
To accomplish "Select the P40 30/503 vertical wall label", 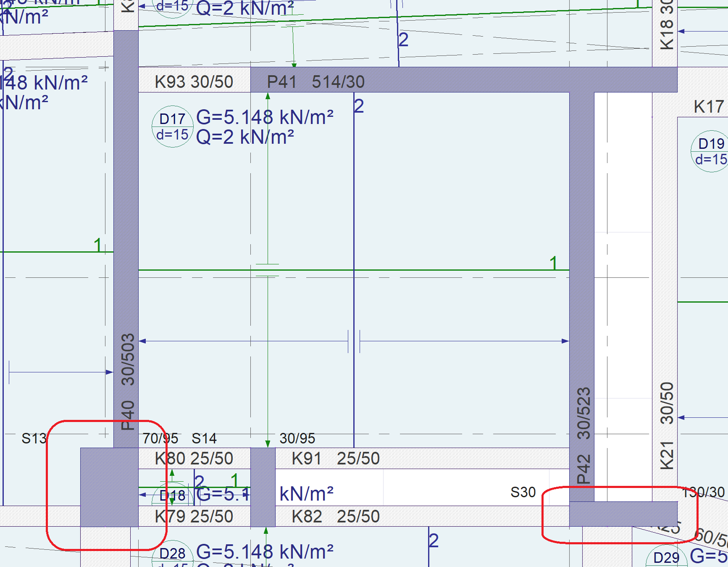I will (x=128, y=382).
